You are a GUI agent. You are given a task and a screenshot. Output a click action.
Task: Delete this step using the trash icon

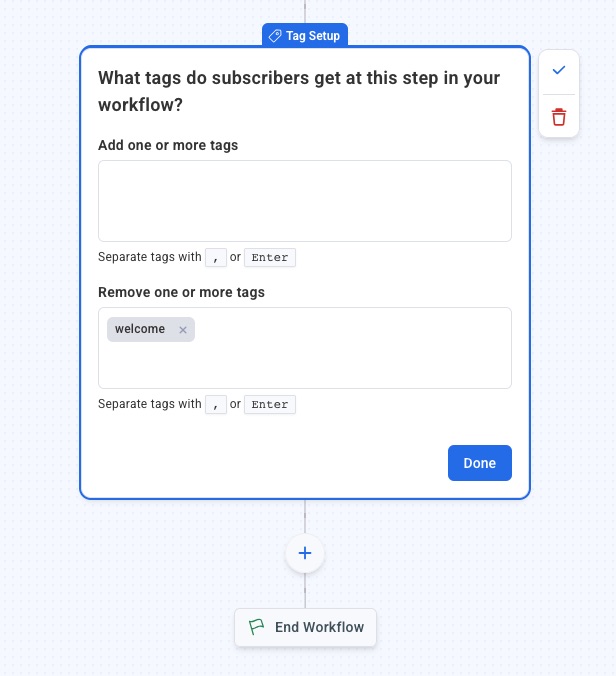(x=559, y=118)
